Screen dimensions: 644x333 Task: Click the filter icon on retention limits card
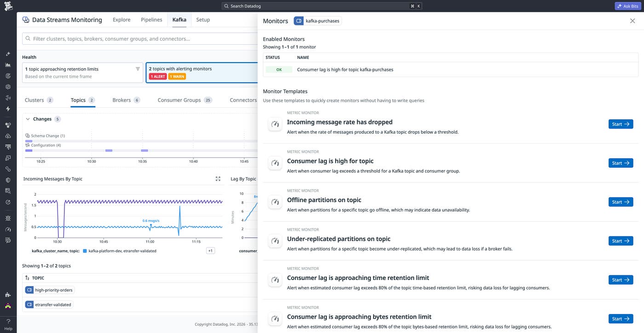[x=138, y=69]
